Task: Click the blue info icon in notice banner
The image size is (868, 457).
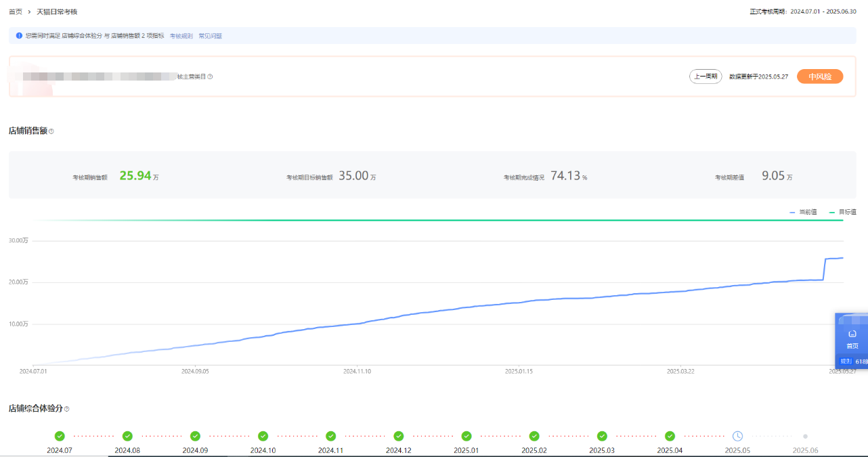Action: [x=19, y=35]
